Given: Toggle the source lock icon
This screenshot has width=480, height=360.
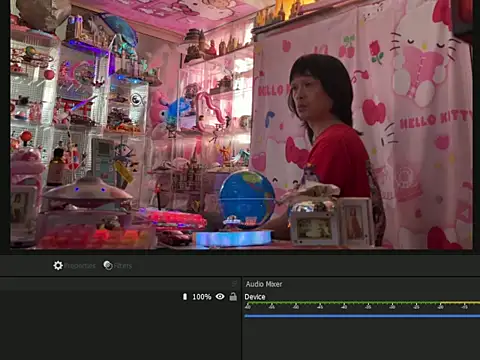Looking at the screenshot, I should (233, 296).
